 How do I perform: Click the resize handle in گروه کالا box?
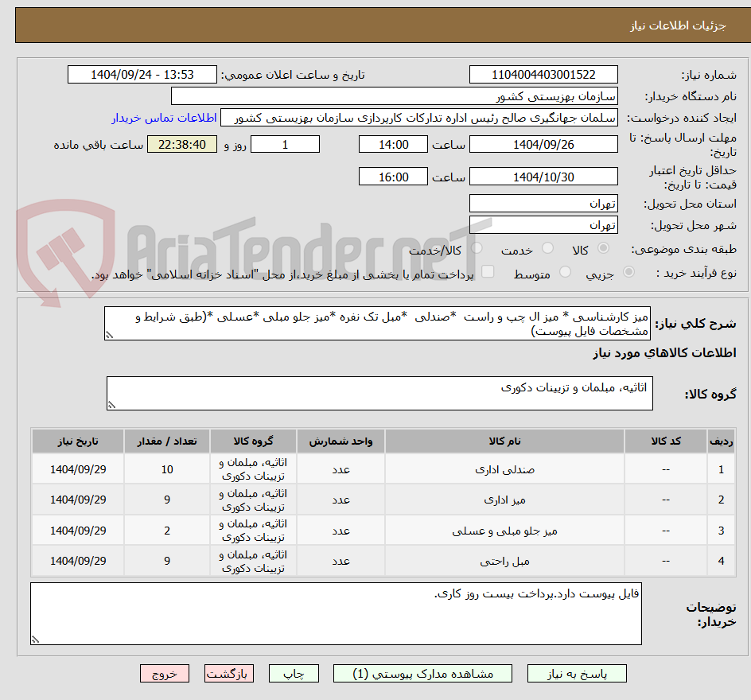tap(111, 404)
